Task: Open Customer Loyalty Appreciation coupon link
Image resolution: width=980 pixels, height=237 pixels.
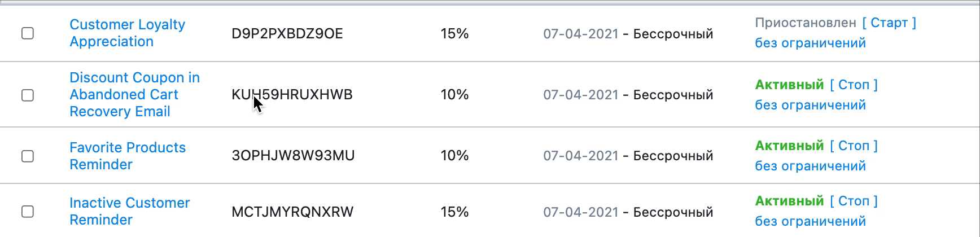Action: (127, 33)
